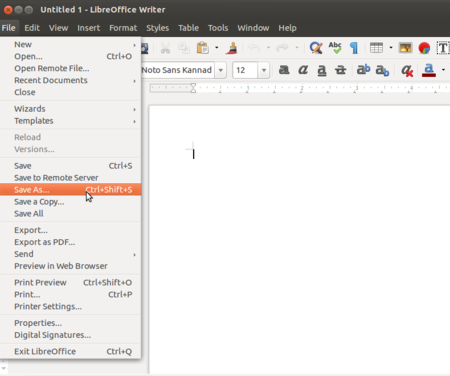Choose Export as PDF... entry
This screenshot has width=450, height=376.
[x=70, y=242]
